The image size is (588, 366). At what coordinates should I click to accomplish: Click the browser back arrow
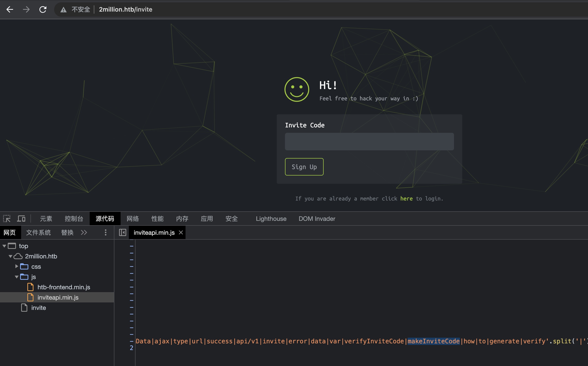pos(10,10)
